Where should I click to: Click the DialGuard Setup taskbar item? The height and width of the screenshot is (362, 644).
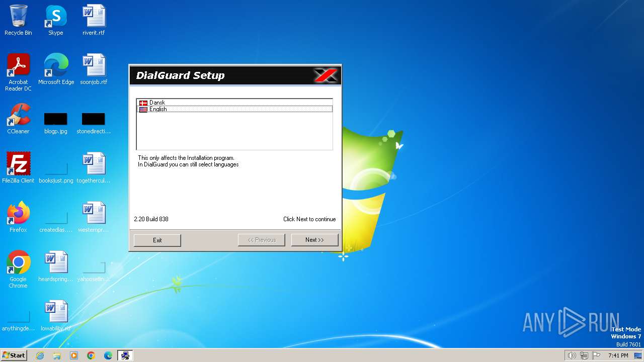[125, 355]
